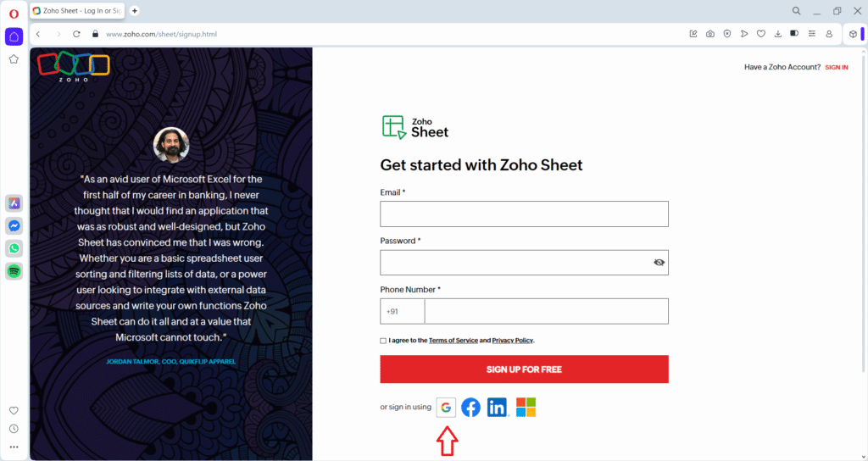Open Spotify in the Opera sidebar
The image size is (868, 461).
(x=14, y=271)
